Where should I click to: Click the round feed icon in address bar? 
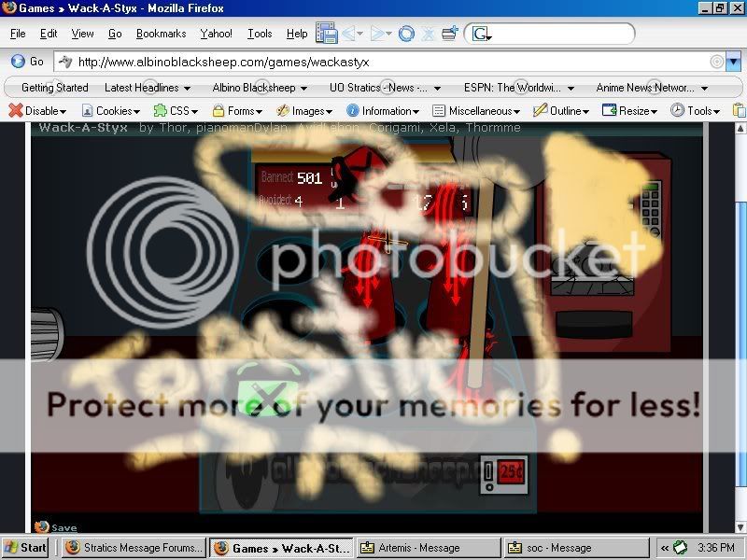tap(716, 62)
